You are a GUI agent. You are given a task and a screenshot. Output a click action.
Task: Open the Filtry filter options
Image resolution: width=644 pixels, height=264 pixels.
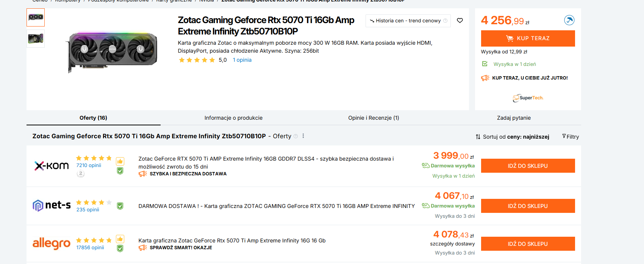[x=571, y=137]
